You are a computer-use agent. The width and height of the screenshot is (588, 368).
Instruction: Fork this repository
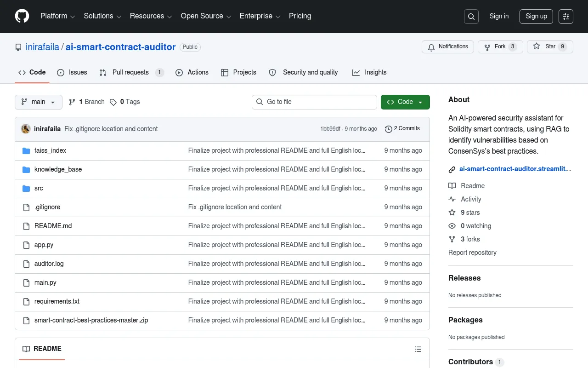point(500,47)
